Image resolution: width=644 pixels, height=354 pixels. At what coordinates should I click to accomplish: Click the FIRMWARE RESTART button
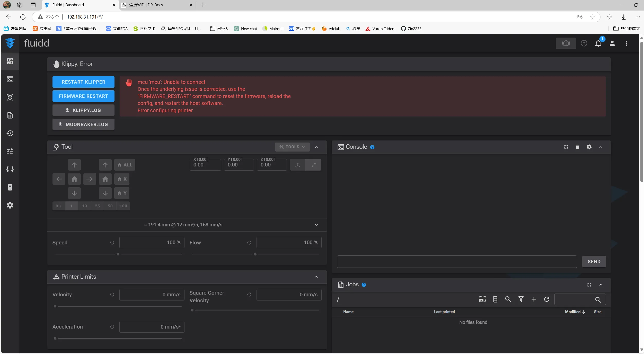[83, 96]
